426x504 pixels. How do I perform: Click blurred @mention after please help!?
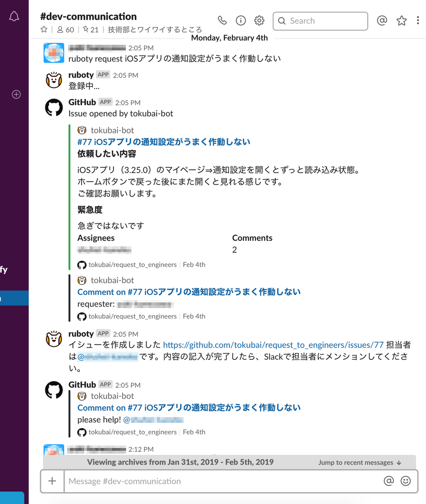(153, 420)
